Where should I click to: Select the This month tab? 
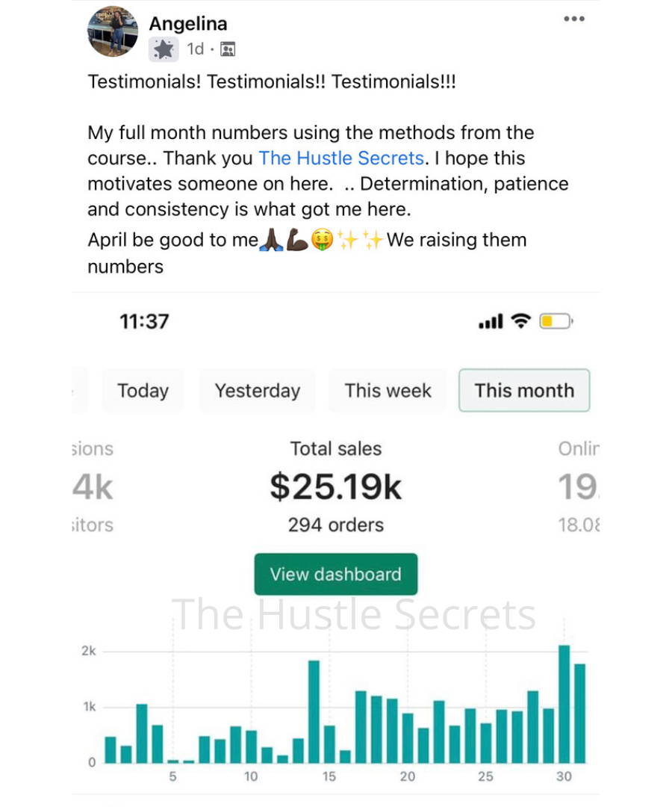point(524,391)
